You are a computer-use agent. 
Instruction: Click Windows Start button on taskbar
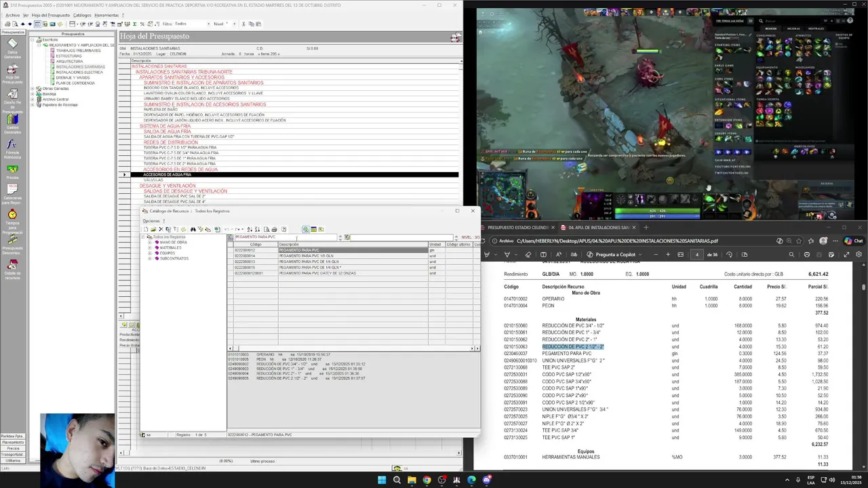(382, 480)
